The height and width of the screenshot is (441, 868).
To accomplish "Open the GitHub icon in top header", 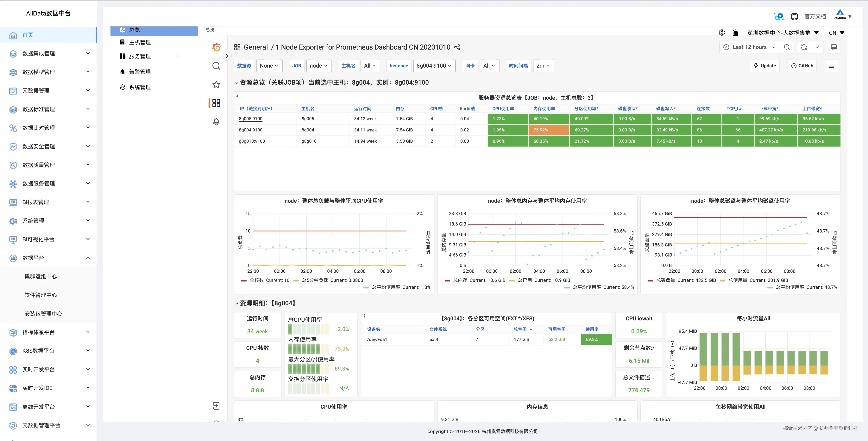I will [x=794, y=16].
